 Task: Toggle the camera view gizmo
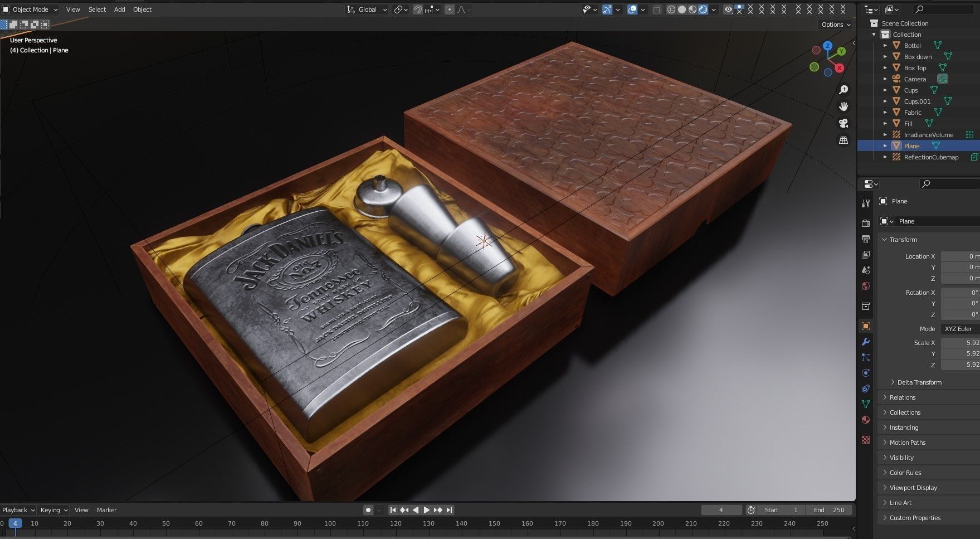pos(844,123)
